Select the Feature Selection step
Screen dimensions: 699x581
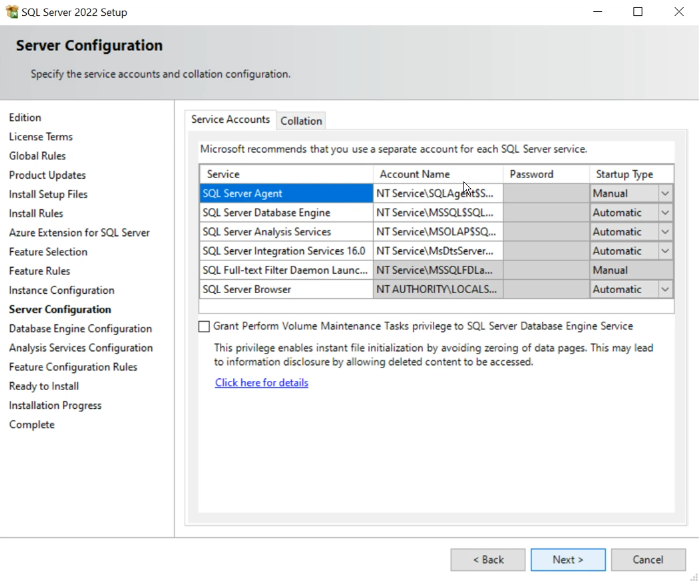pos(48,252)
